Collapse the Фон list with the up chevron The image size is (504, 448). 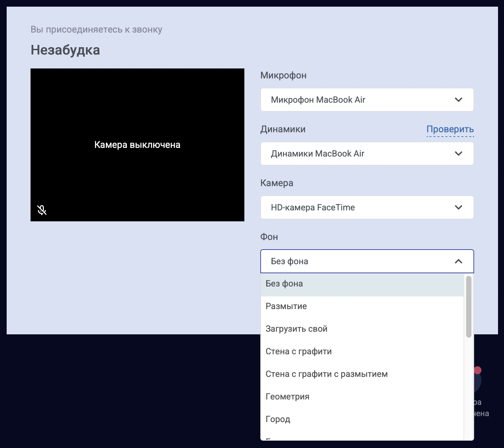point(458,261)
